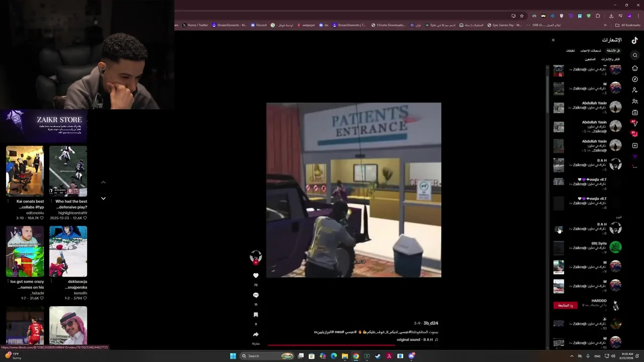Open the Discord bookmark

coord(259,25)
